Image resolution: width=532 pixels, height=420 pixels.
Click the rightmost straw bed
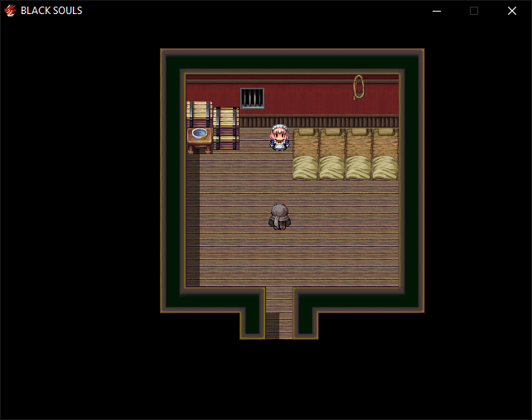385,154
